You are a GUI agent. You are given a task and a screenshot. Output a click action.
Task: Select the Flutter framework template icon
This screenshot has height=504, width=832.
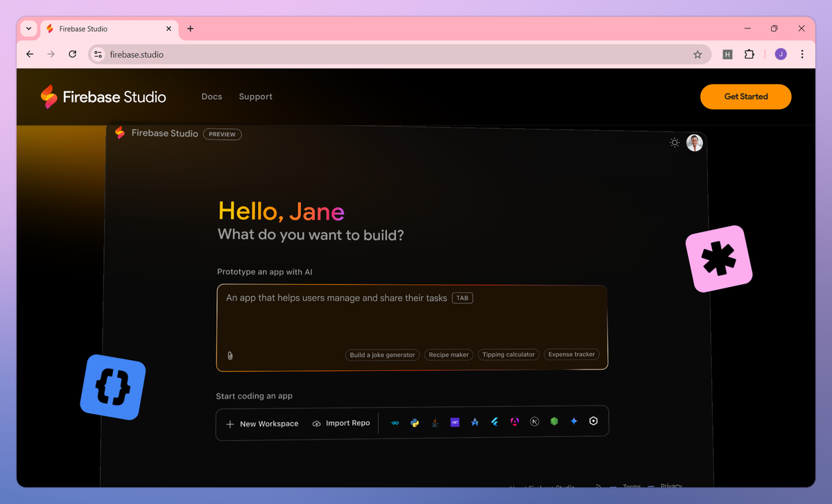pos(494,422)
